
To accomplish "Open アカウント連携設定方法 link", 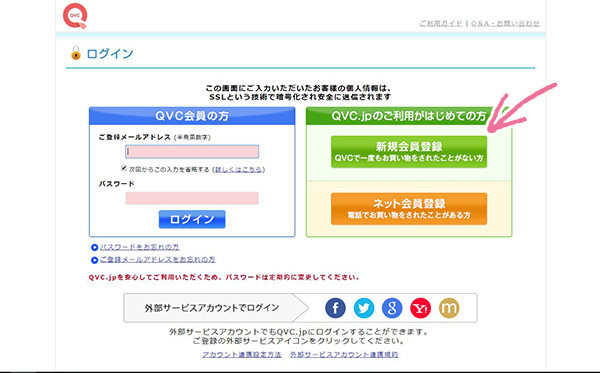I will (242, 355).
